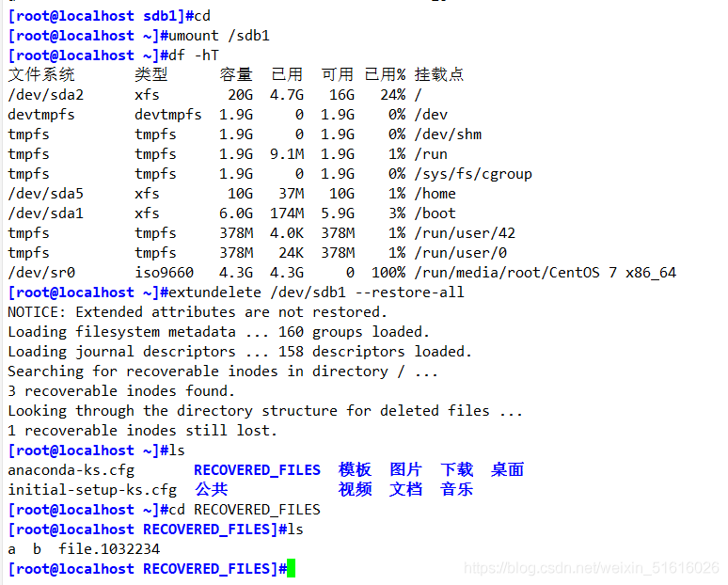
Task: Click the '/run/media/root/CentOS 7 x86_64' path
Action: [546, 273]
